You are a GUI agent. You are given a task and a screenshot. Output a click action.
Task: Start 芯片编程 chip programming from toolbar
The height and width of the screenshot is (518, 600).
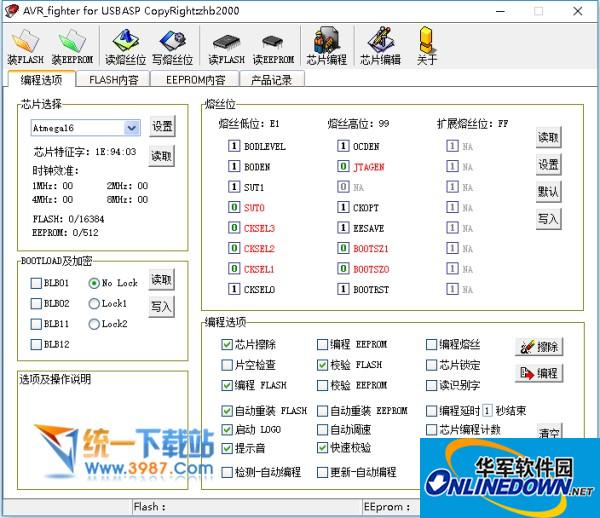[326, 46]
